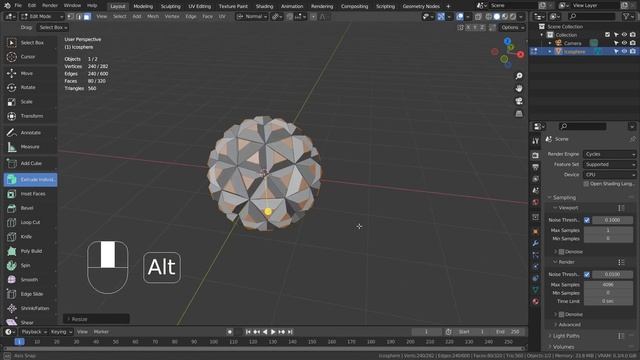The image size is (640, 360).
Task: Pick the Move tool
Action: pos(31,73)
